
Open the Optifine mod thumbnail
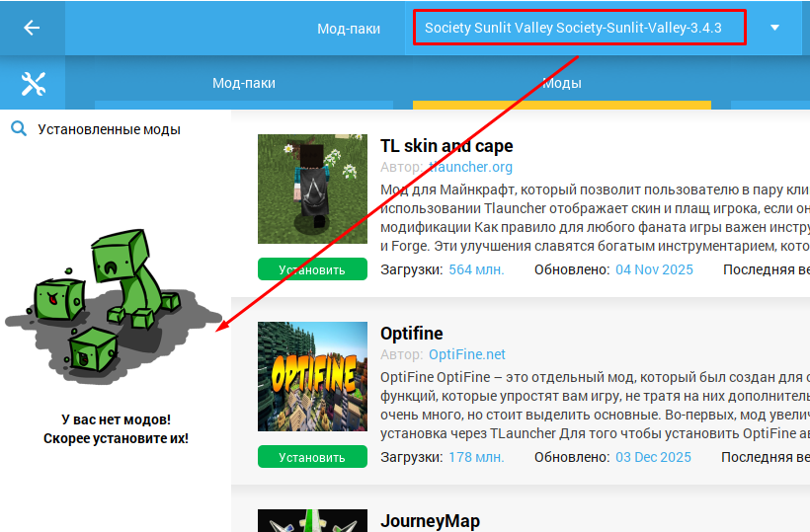coord(312,377)
